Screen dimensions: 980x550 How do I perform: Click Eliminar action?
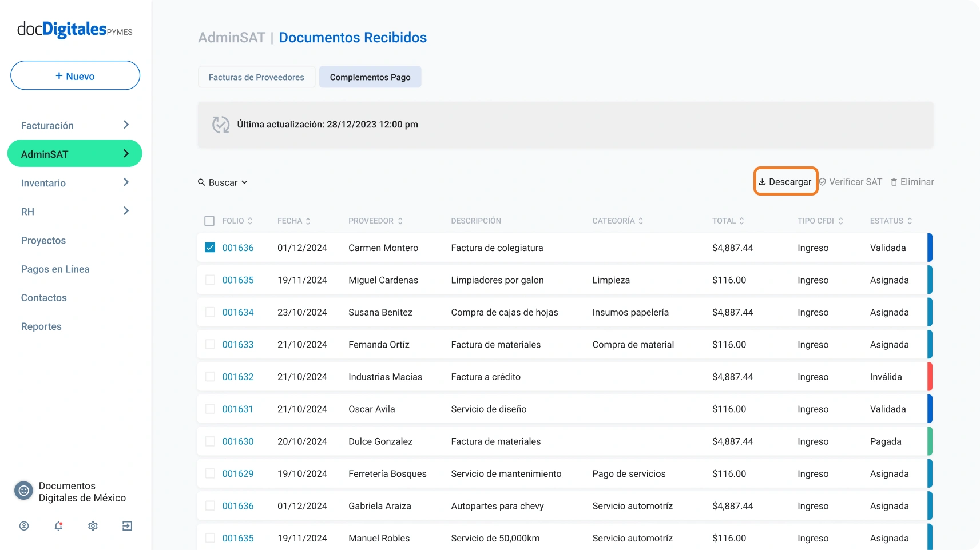912,182
